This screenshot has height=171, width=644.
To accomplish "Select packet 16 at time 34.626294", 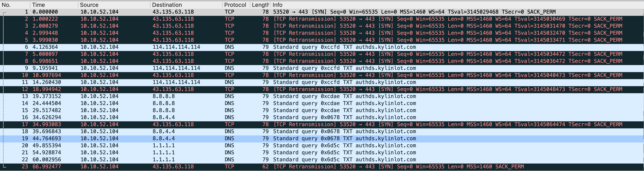I will point(322,118).
